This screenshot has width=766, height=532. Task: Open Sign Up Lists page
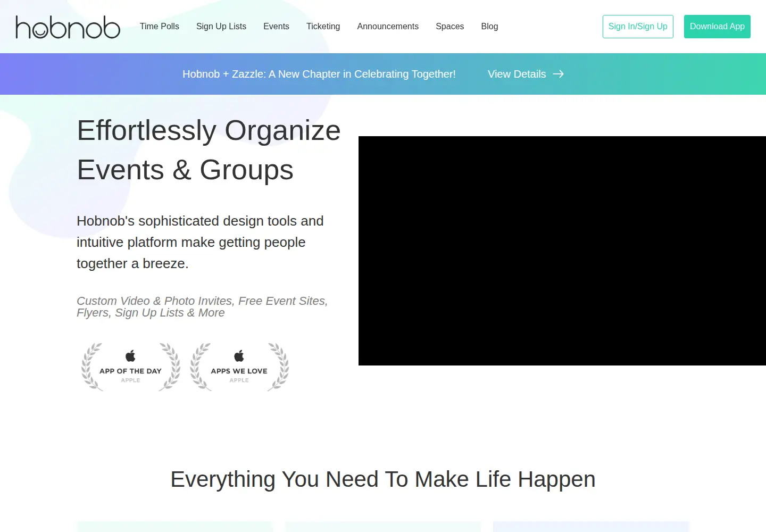point(221,27)
